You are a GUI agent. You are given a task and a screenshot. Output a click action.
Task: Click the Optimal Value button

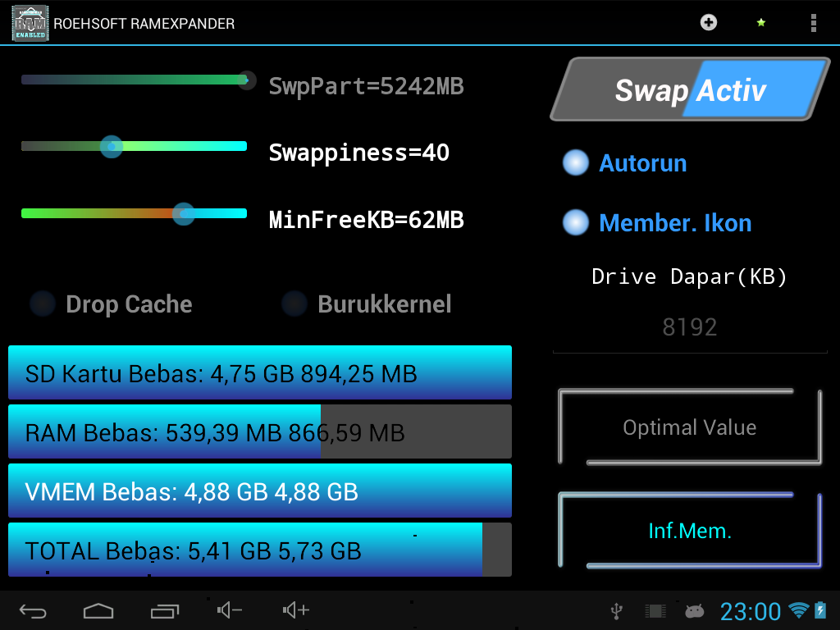coord(690,427)
